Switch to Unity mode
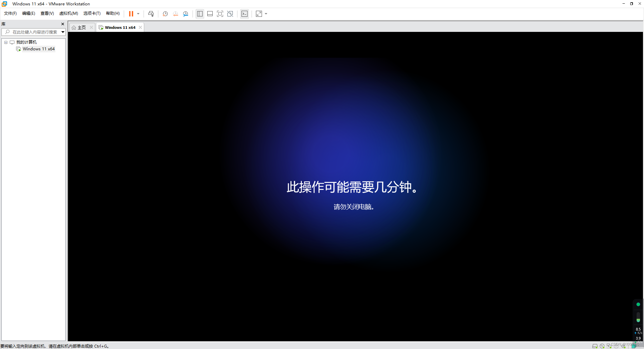 click(230, 14)
